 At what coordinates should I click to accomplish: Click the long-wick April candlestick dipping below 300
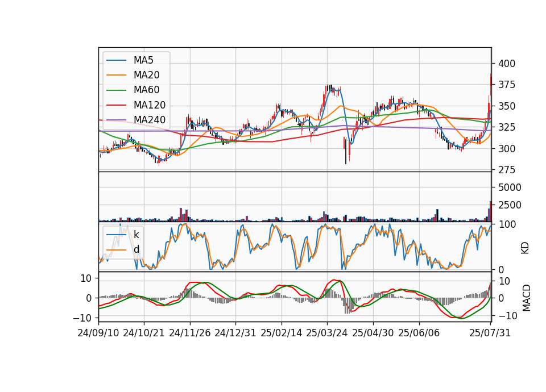(346, 149)
